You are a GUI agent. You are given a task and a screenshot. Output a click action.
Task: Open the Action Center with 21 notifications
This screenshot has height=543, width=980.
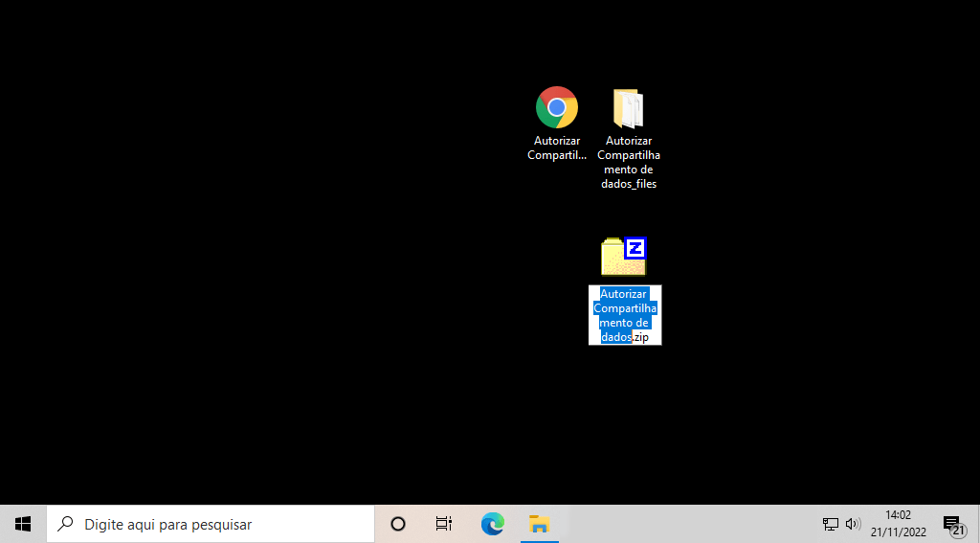point(952,524)
